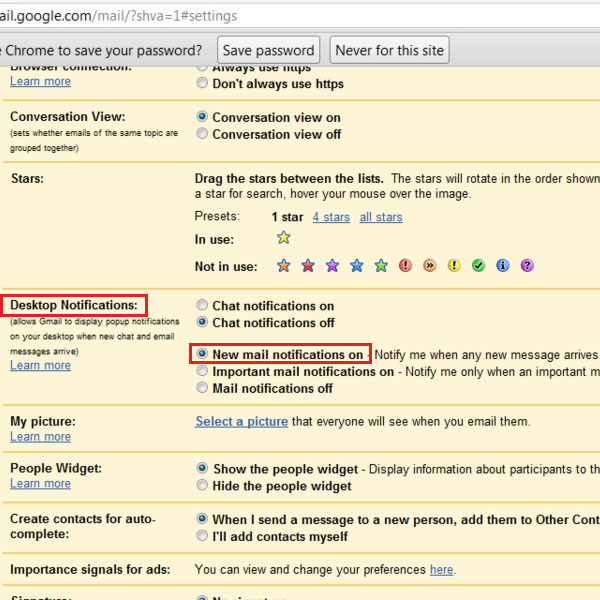Click the Desktop Notifications heading
The image size is (600, 600).
tap(74, 305)
